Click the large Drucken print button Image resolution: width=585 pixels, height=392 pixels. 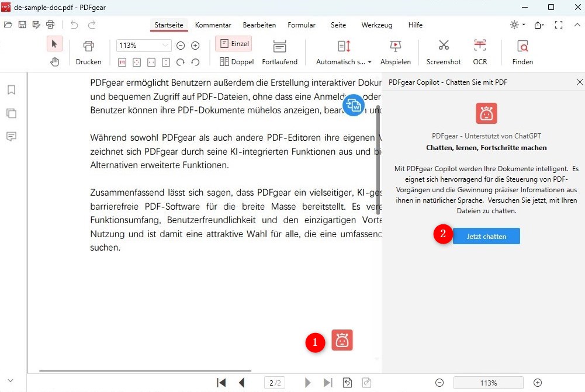pos(88,53)
